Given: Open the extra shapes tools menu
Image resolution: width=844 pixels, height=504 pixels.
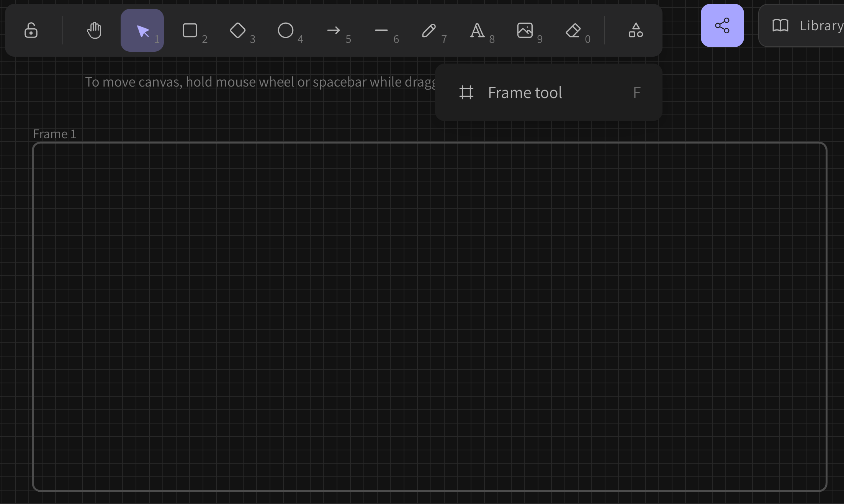Looking at the screenshot, I should pyautogui.click(x=635, y=31).
